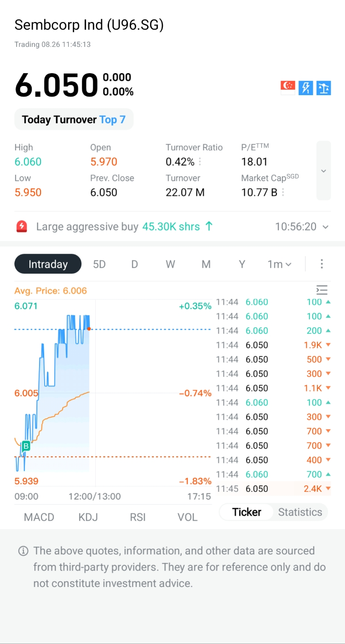Tap the Avg. Price: 6.006 label
This screenshot has width=345, height=644.
pos(51,291)
